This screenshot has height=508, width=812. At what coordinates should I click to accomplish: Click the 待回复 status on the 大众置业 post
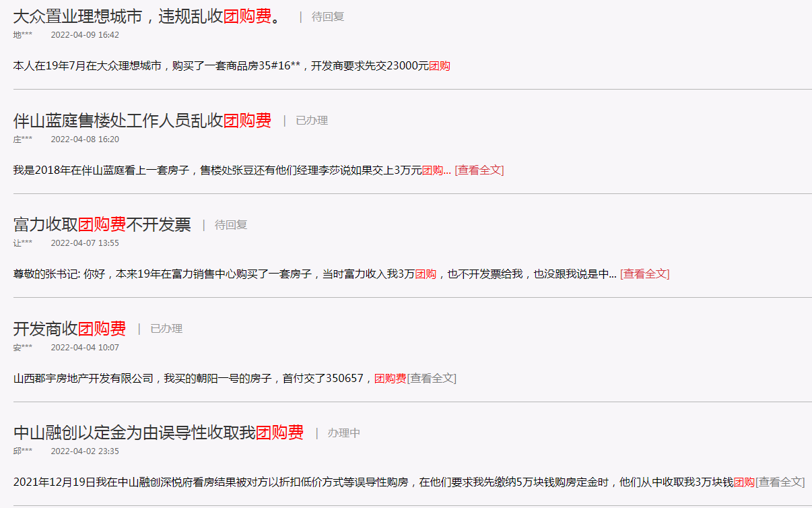[328, 17]
